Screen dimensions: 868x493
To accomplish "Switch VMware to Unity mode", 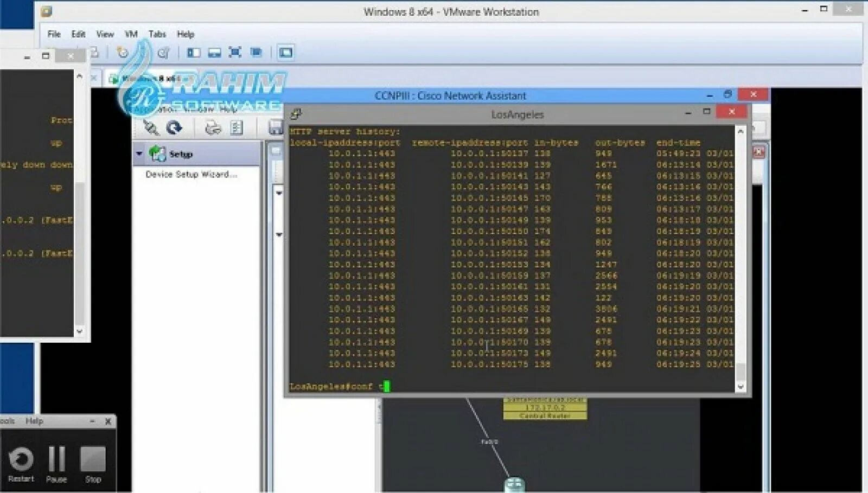I will (256, 53).
